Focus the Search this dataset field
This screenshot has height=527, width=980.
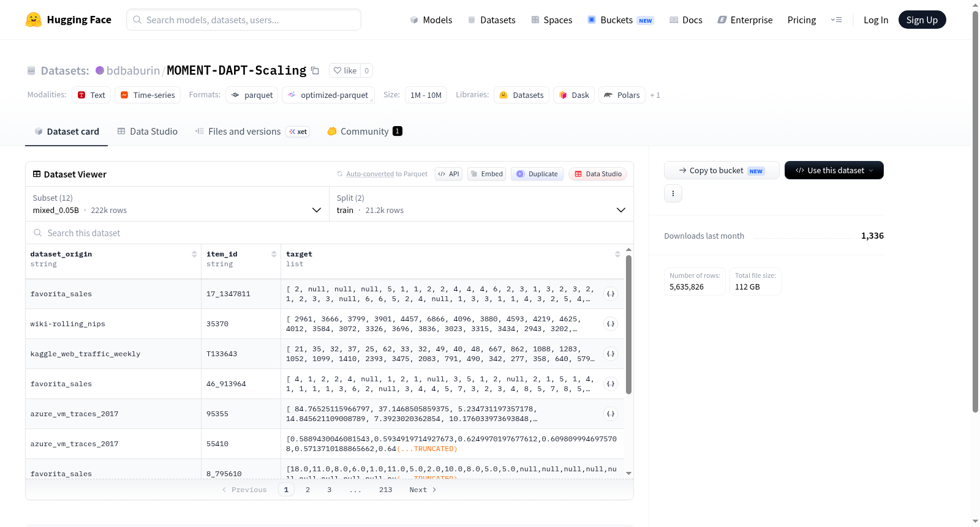tap(330, 233)
